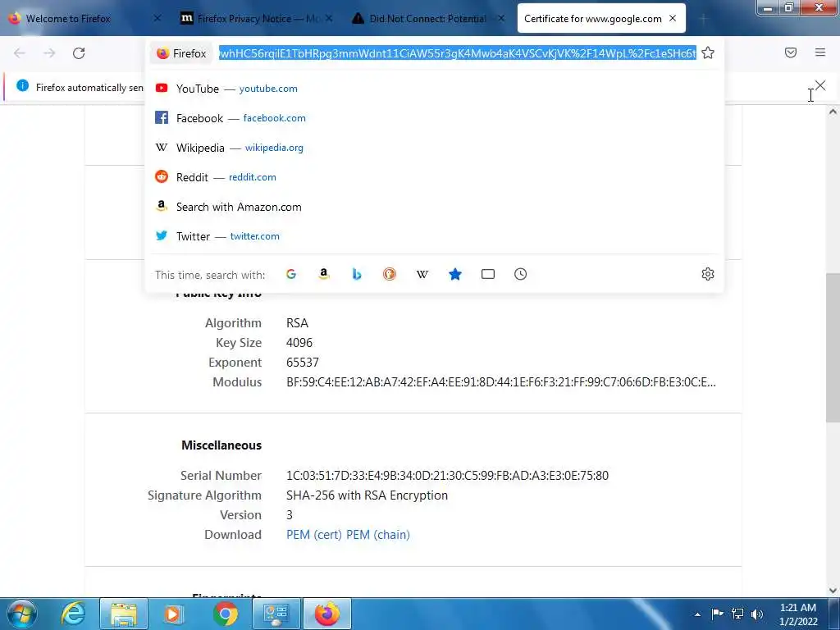Click the certificate Serial Number value
The height and width of the screenshot is (630, 840).
[x=447, y=476]
